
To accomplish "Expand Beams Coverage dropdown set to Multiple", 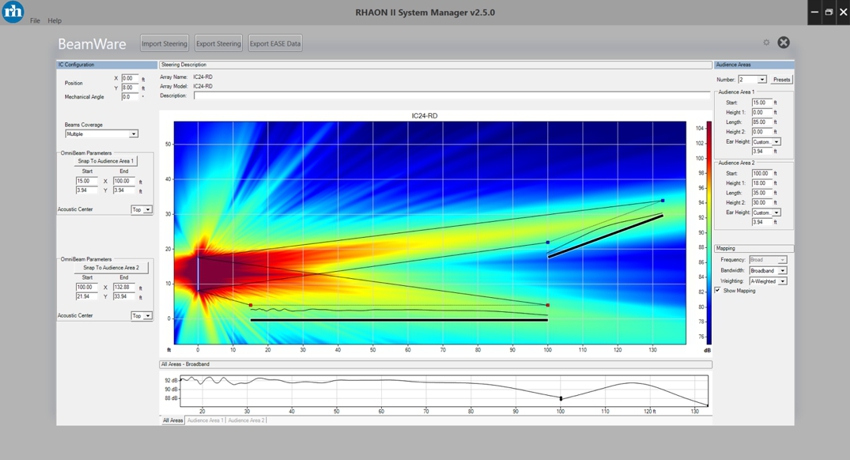I will pos(101,134).
